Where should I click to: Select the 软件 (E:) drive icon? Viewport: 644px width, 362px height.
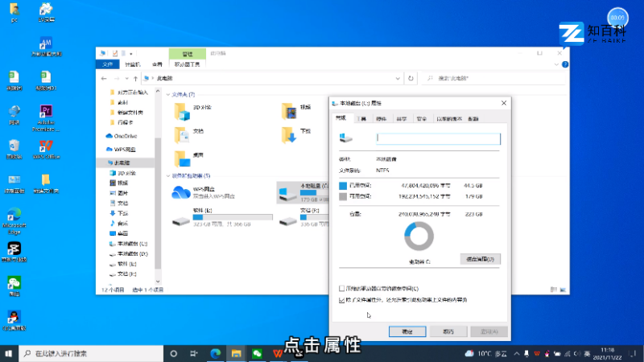[180, 218]
